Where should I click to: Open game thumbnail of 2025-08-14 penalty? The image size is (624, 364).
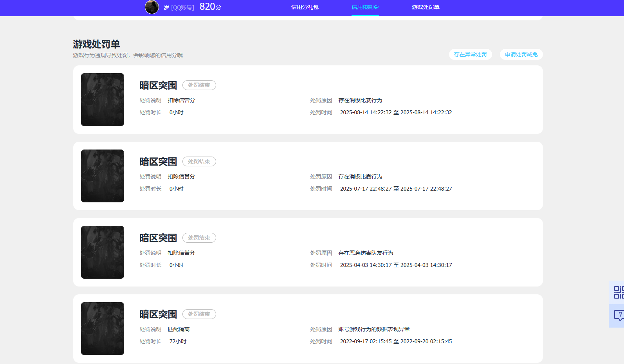(x=103, y=99)
